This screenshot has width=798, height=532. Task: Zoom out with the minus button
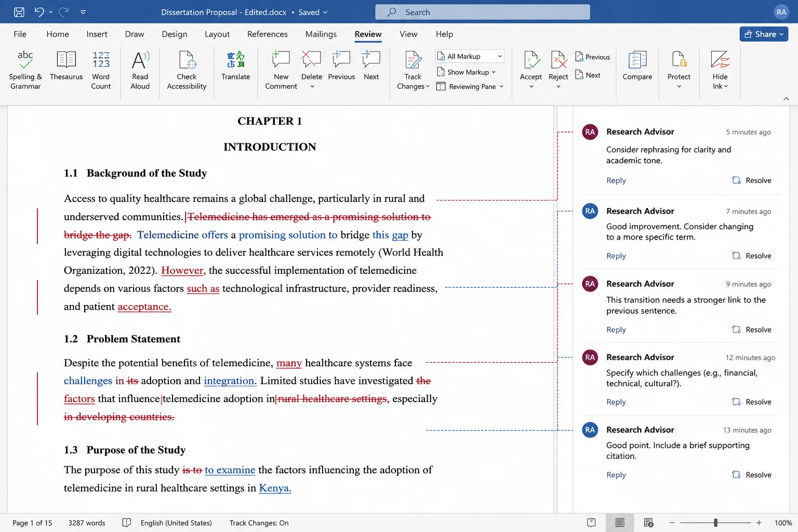pos(672,523)
